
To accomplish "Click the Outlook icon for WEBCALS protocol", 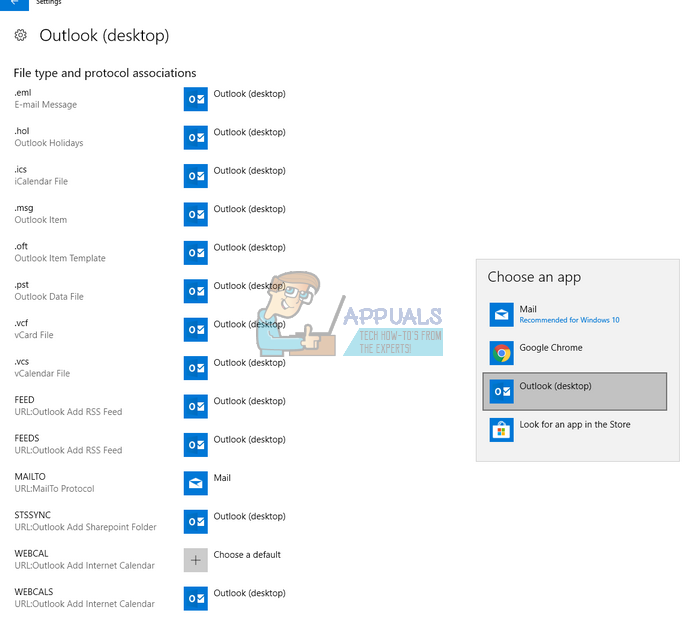I will (195, 598).
